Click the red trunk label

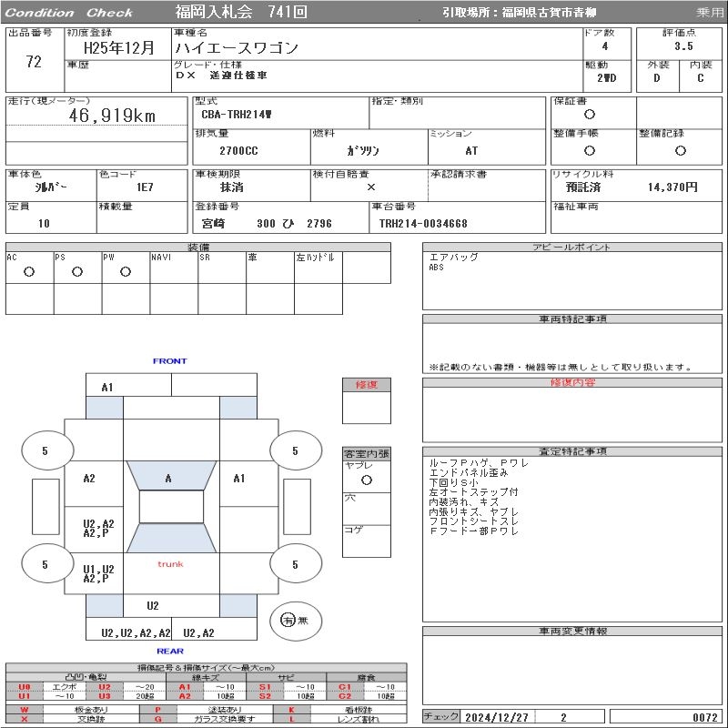[170, 564]
